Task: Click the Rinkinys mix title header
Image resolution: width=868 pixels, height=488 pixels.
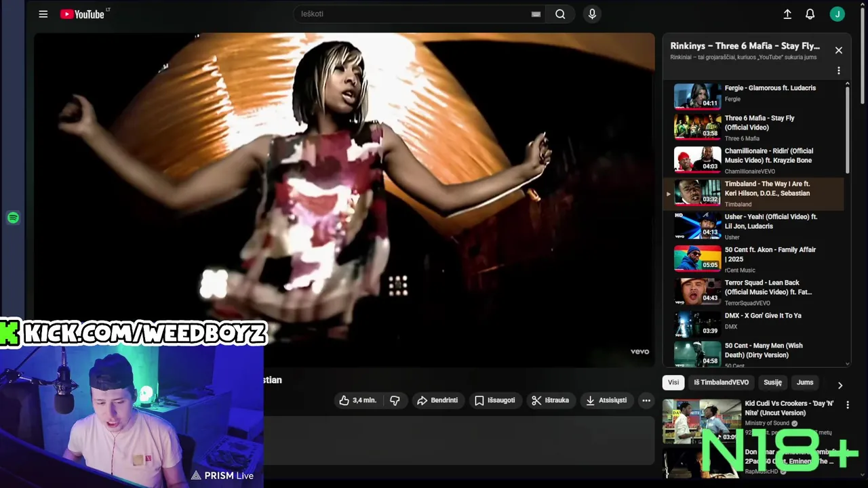Action: (745, 46)
